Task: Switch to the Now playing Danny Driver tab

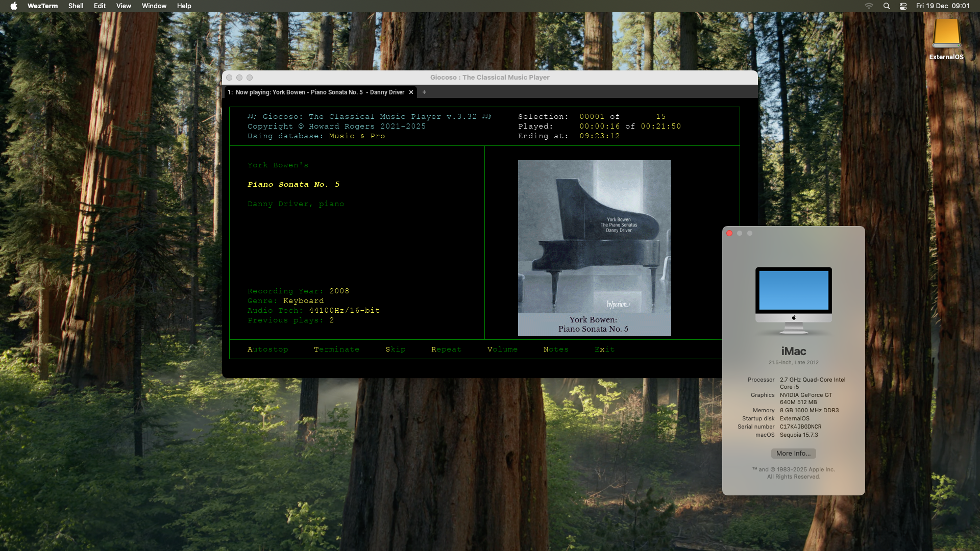Action: (x=316, y=92)
